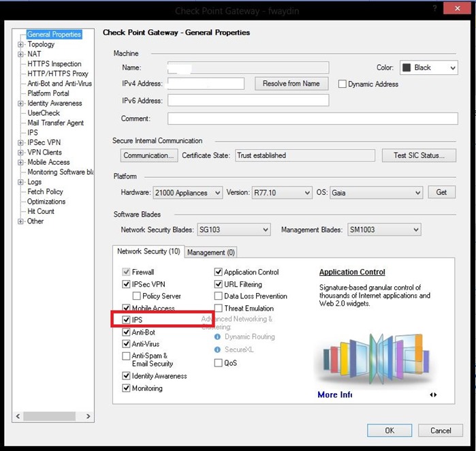
Task: Click the left/right arrows beside More Info
Action: (433, 394)
